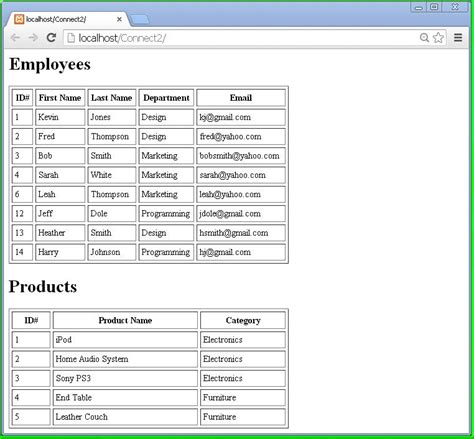474x439 pixels.
Task: Click the kj@gmail.com email cell
Action: coord(241,117)
